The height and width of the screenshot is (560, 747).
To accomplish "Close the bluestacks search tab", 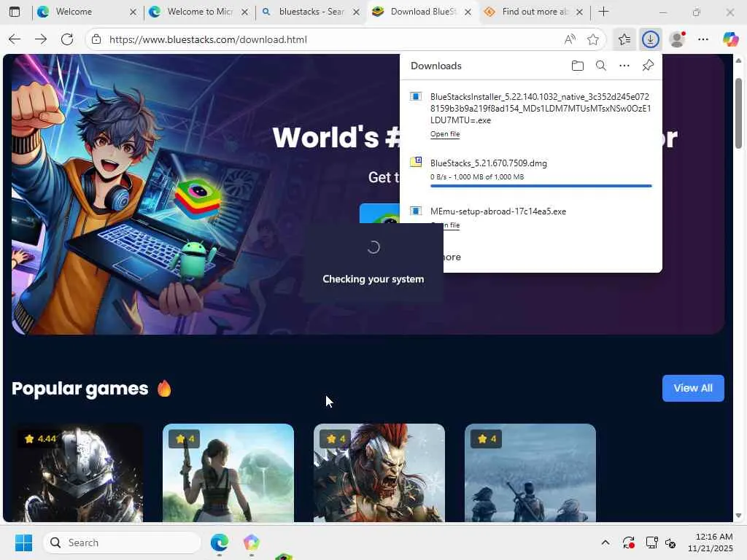I will pyautogui.click(x=356, y=12).
